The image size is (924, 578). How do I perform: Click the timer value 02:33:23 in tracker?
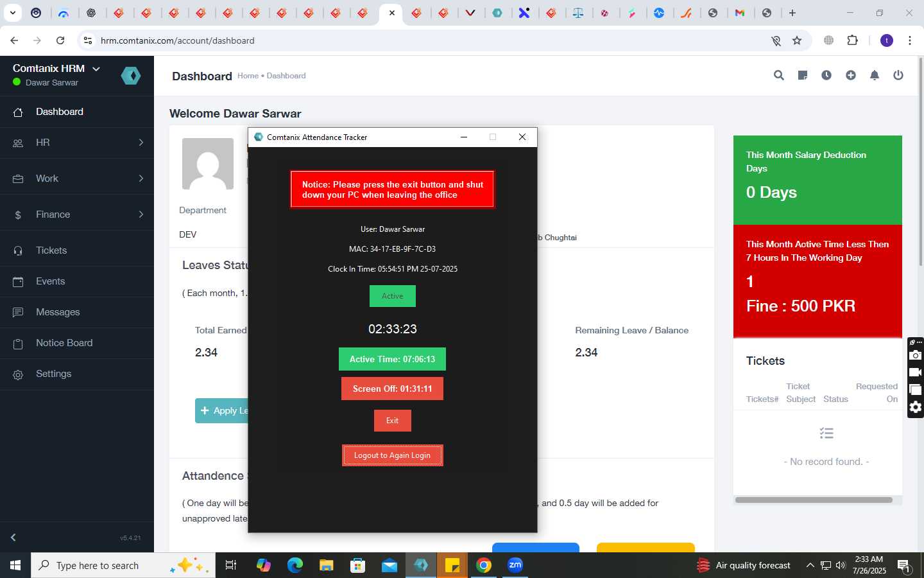[393, 329]
